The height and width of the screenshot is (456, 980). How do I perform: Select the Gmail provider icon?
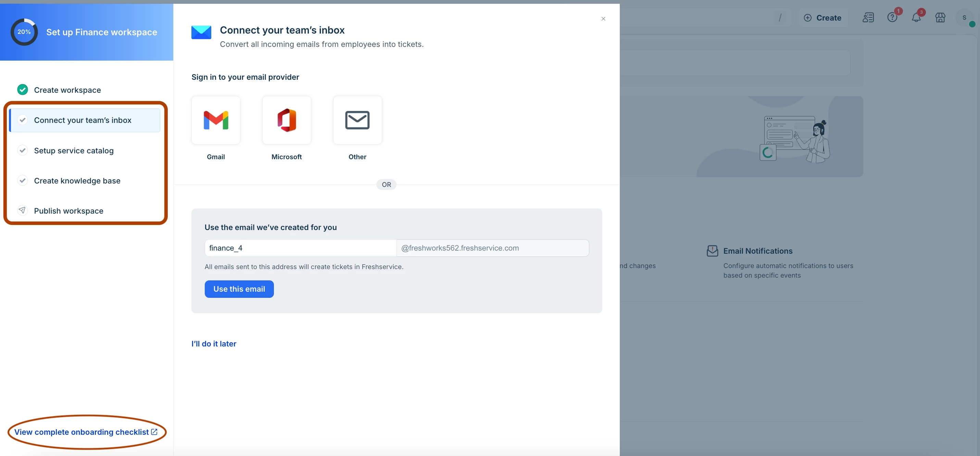[216, 120]
